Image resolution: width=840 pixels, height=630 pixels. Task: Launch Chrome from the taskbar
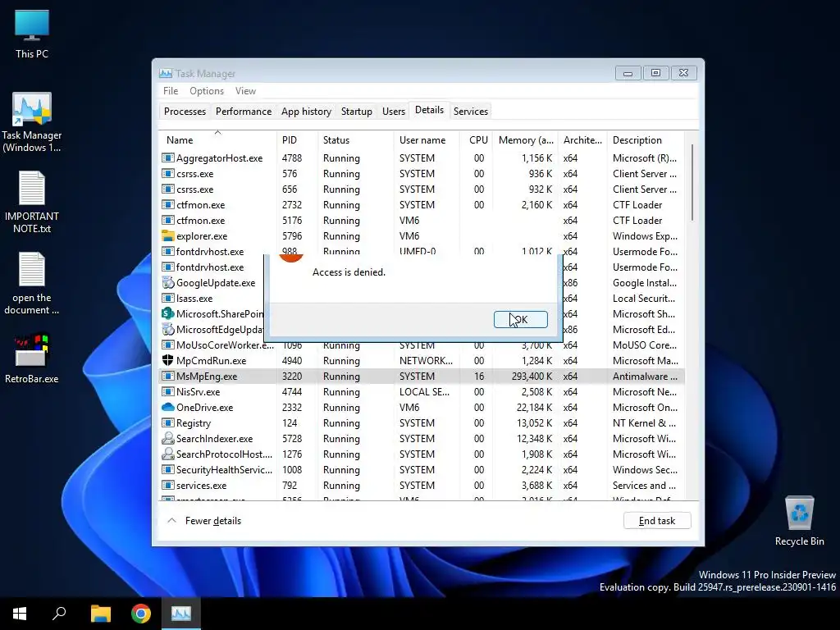[x=141, y=614]
